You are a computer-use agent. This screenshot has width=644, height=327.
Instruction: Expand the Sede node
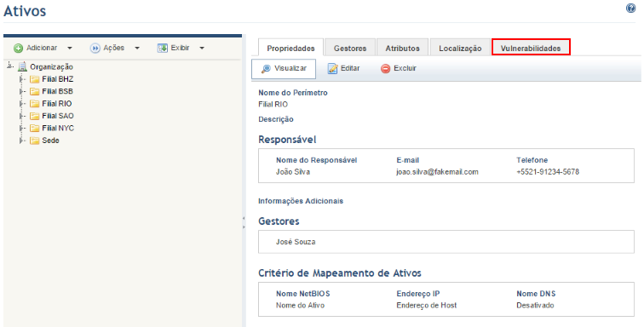[x=23, y=141]
